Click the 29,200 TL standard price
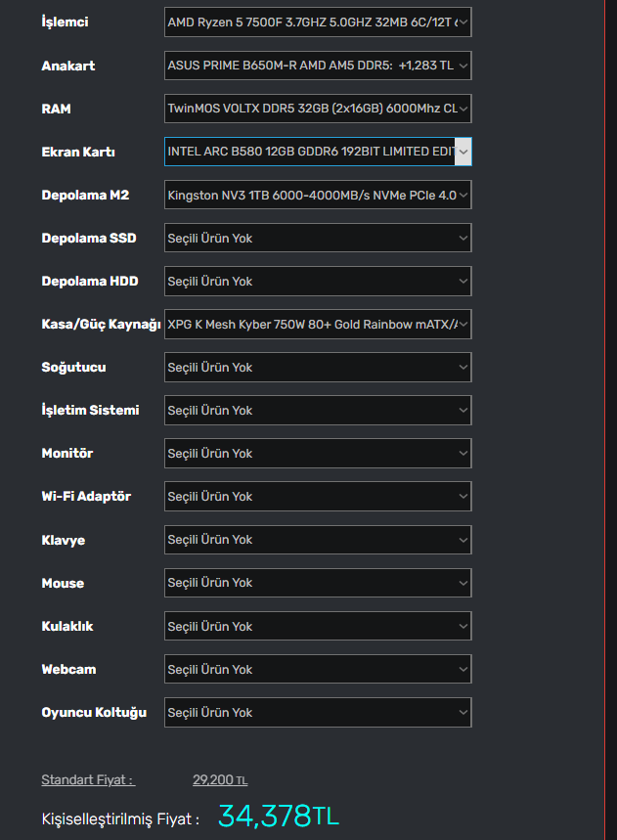The image size is (617, 840). [219, 779]
